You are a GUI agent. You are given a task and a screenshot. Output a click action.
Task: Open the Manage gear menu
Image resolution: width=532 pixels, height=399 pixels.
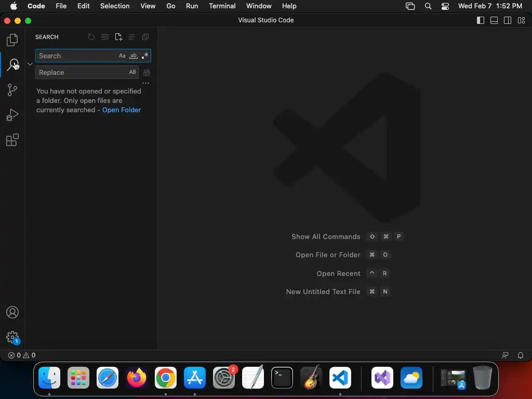click(x=12, y=337)
